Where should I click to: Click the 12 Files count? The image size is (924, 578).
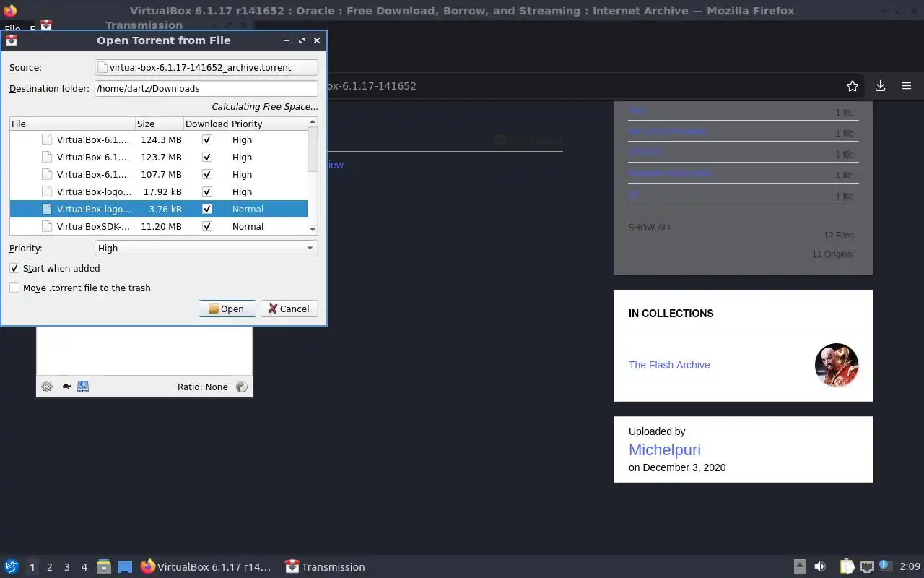click(838, 236)
